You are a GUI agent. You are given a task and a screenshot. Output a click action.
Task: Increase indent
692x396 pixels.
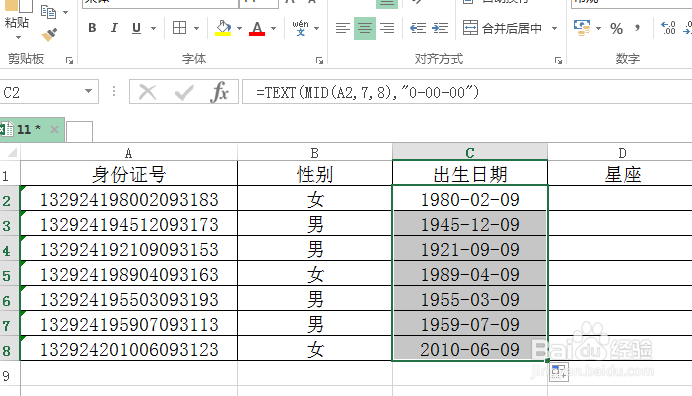point(440,28)
